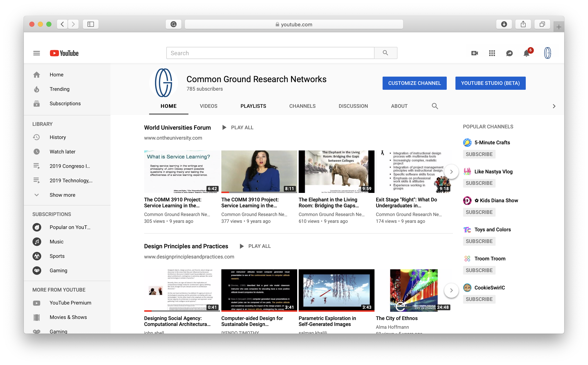The image size is (588, 365).
Task: Open Movies & Shows
Action: point(67,317)
